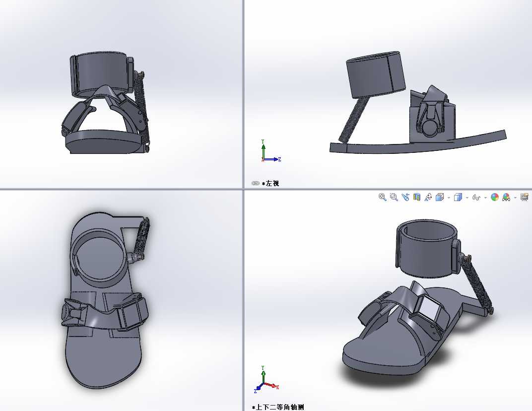The height and width of the screenshot is (411, 532).
Task: Click the vertical viewport splitter bar
Action: [x=243, y=99]
